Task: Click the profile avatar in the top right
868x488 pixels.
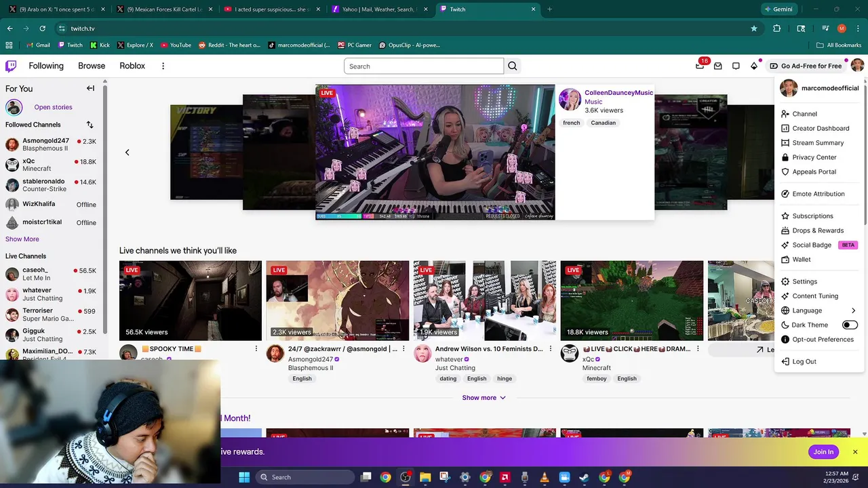Action: tap(857, 65)
